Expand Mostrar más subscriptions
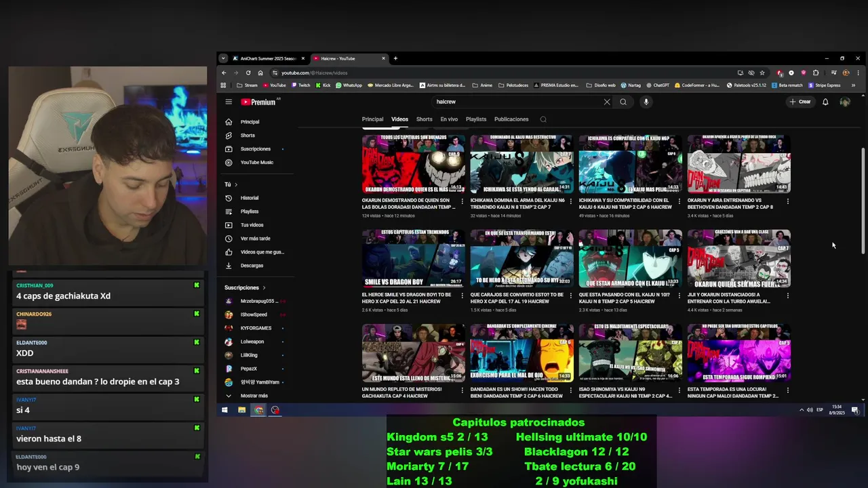The image size is (868, 488). tap(252, 396)
